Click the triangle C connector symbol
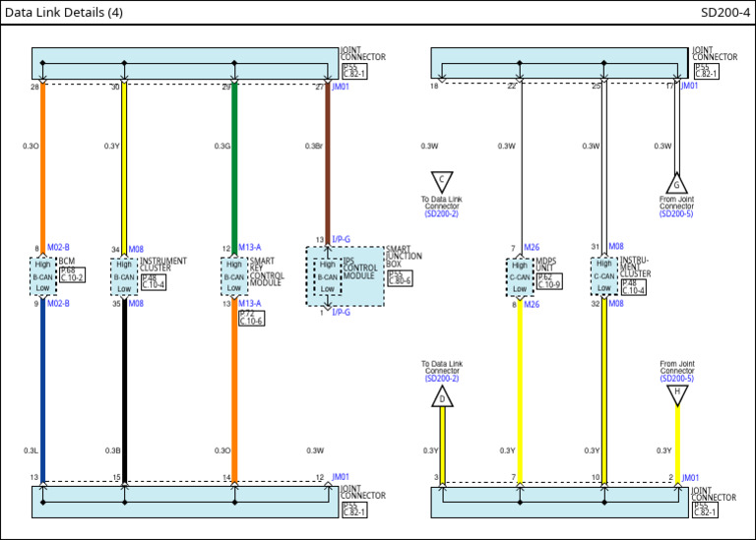756x540 pixels. point(442,182)
